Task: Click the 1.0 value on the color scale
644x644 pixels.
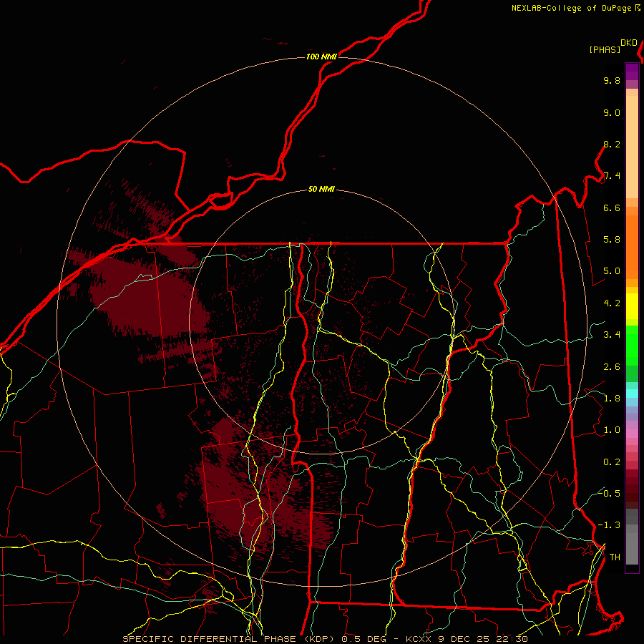Action: click(612, 431)
